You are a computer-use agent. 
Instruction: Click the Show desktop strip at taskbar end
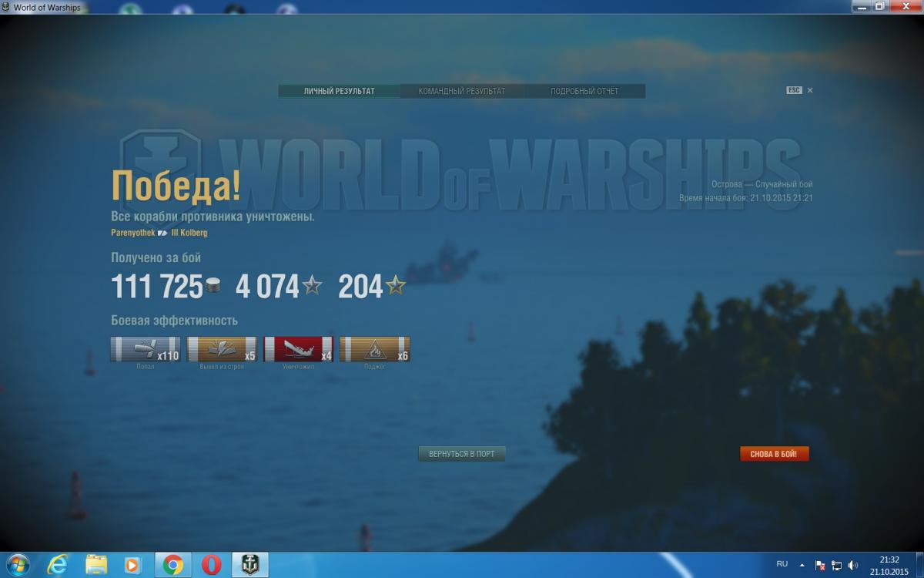(x=919, y=565)
